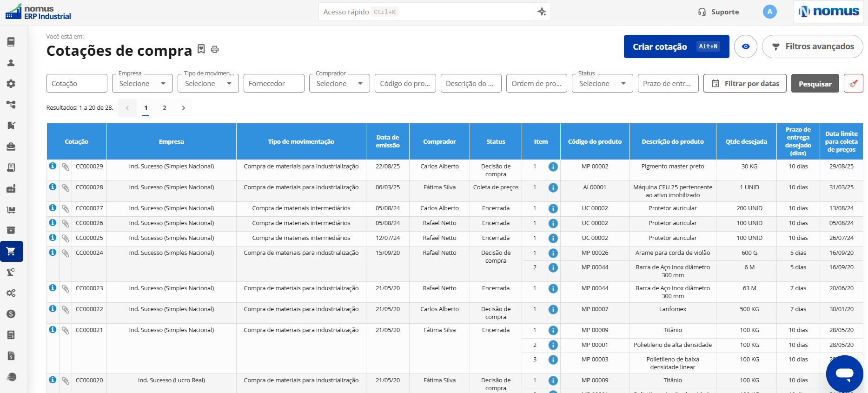Open the sidebar dollar finance icon
The width and height of the screenshot is (868, 393).
click(11, 314)
